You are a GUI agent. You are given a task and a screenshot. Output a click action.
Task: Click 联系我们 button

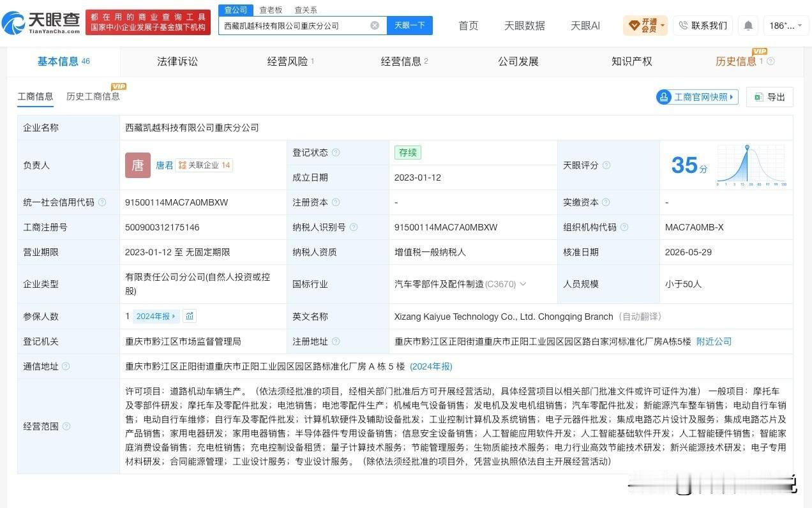pyautogui.click(x=703, y=26)
